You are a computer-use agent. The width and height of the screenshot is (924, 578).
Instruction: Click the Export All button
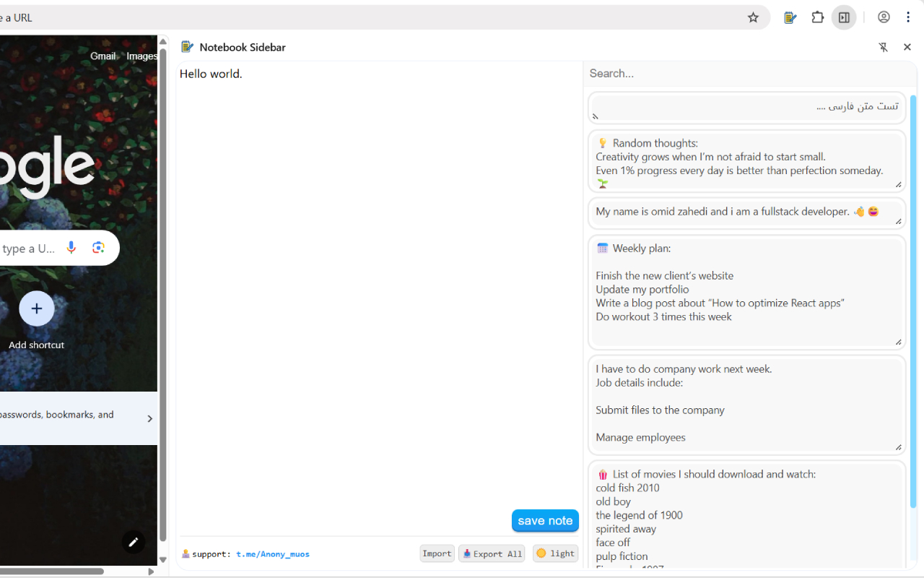[x=492, y=553]
